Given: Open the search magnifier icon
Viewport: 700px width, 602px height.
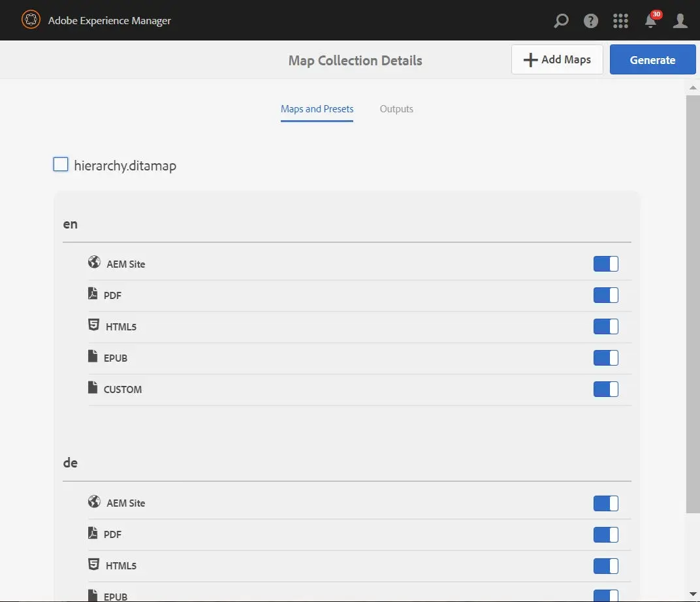Looking at the screenshot, I should point(561,20).
